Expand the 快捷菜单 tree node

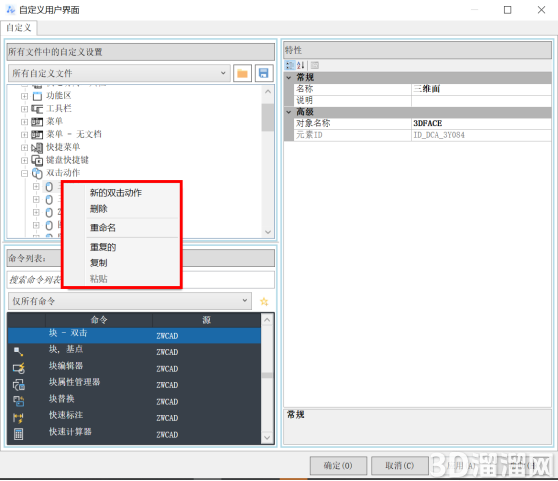[x=24, y=148]
